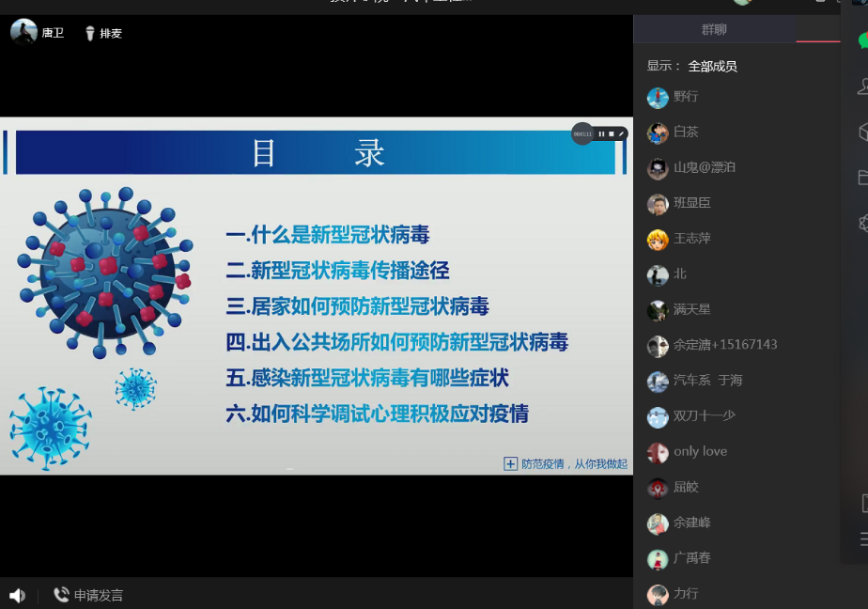Click the 排麦 label
The image size is (868, 609).
[111, 34]
